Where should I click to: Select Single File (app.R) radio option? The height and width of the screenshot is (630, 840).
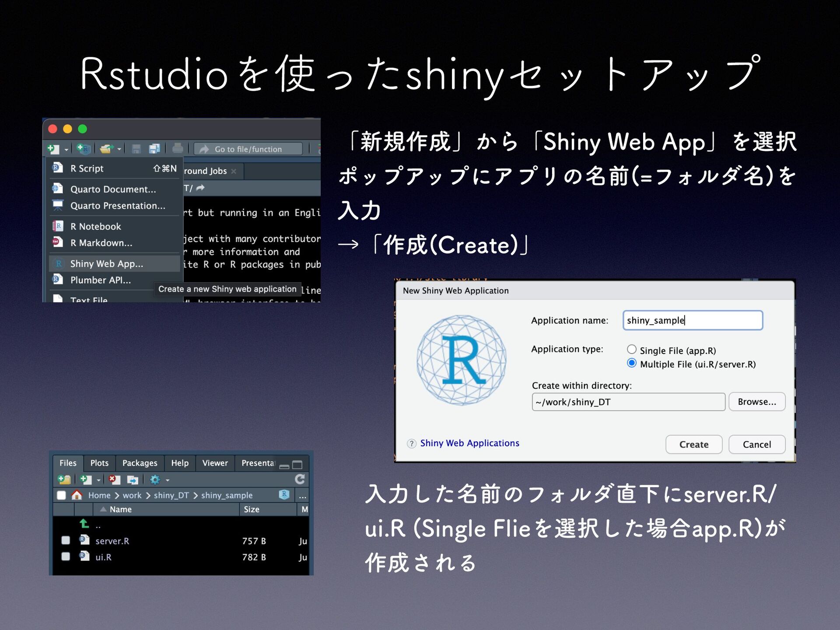631,350
